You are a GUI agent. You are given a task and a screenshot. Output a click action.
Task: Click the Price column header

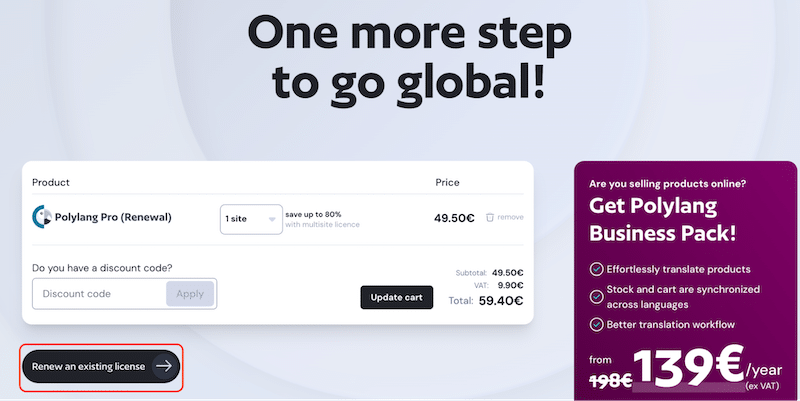[447, 182]
